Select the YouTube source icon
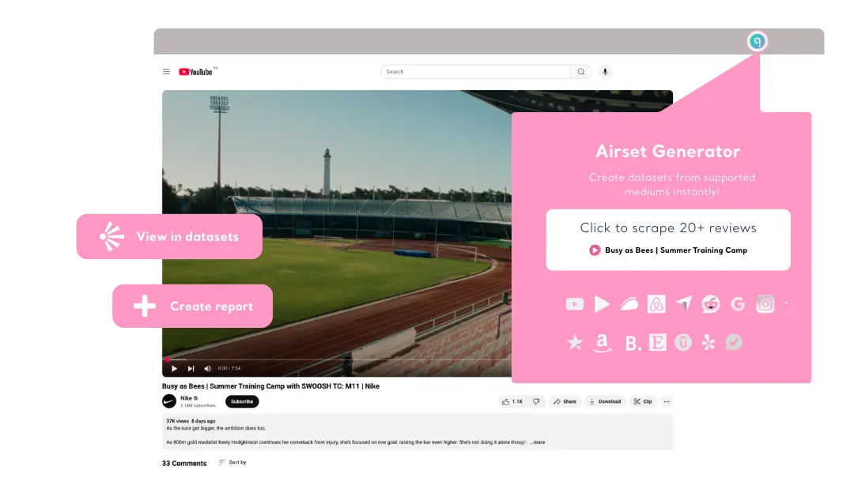The image size is (854, 504). tap(574, 304)
